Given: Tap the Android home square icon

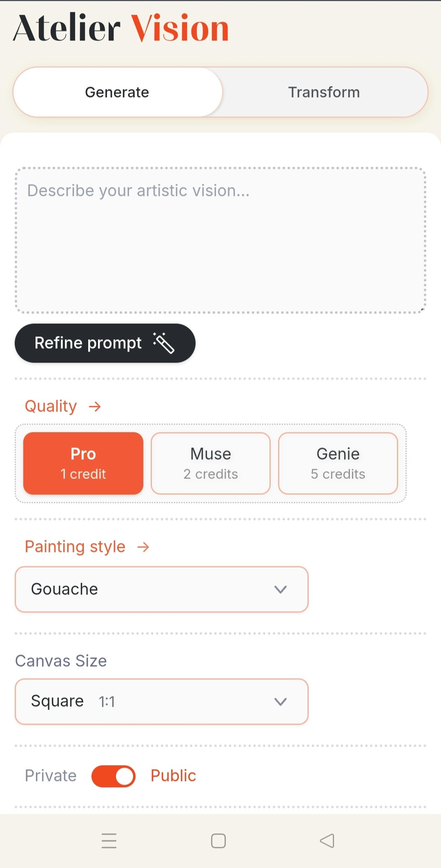Looking at the screenshot, I should pyautogui.click(x=218, y=841).
